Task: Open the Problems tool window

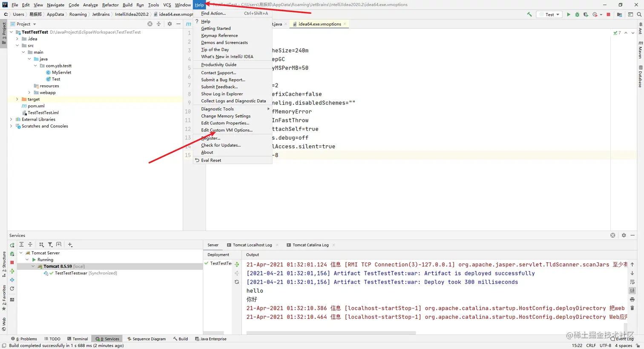Action: [24, 339]
